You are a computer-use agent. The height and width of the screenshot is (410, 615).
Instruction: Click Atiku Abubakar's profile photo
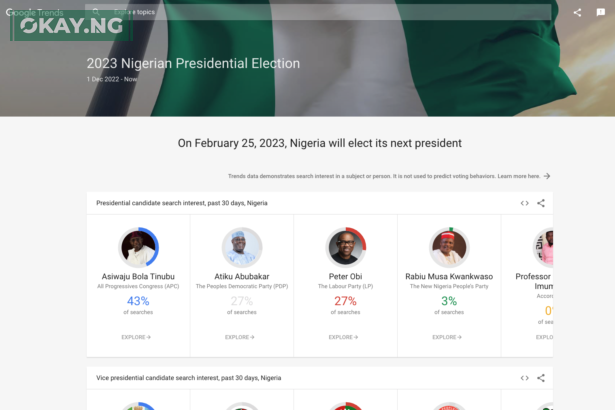(x=241, y=247)
